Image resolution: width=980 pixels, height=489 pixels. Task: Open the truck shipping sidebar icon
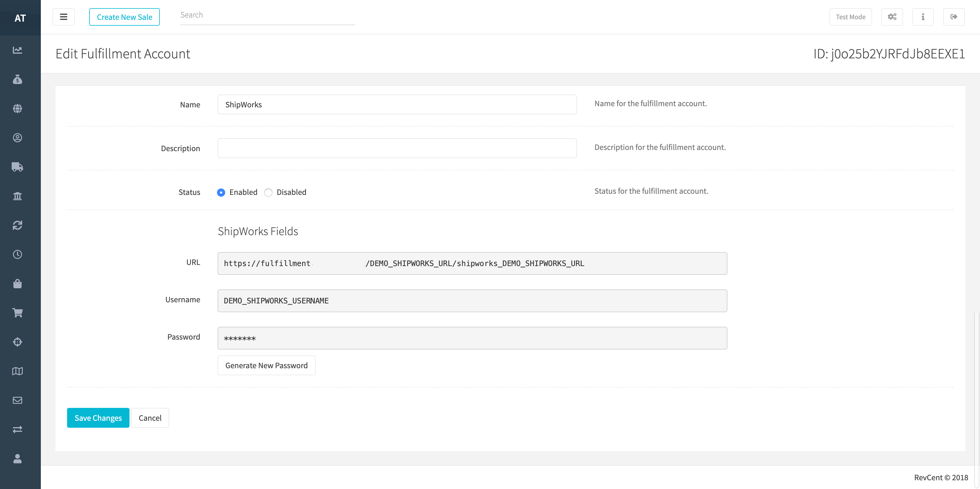[17, 167]
